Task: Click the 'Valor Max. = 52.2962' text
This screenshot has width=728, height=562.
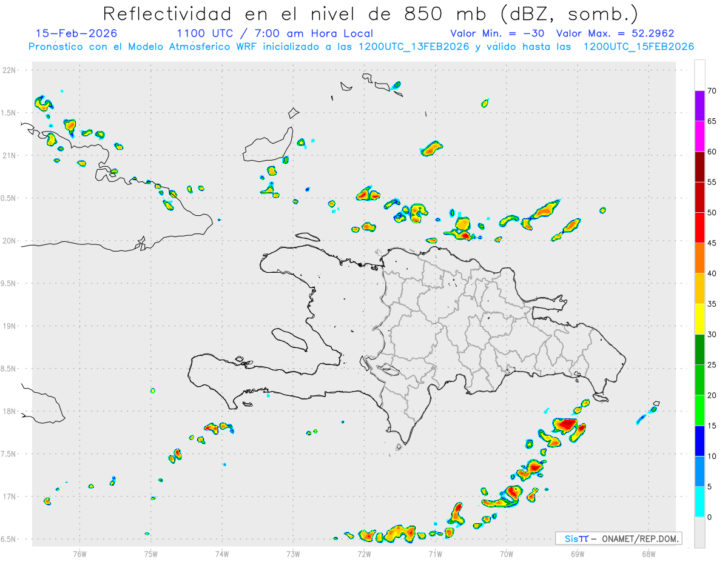Action: point(615,33)
